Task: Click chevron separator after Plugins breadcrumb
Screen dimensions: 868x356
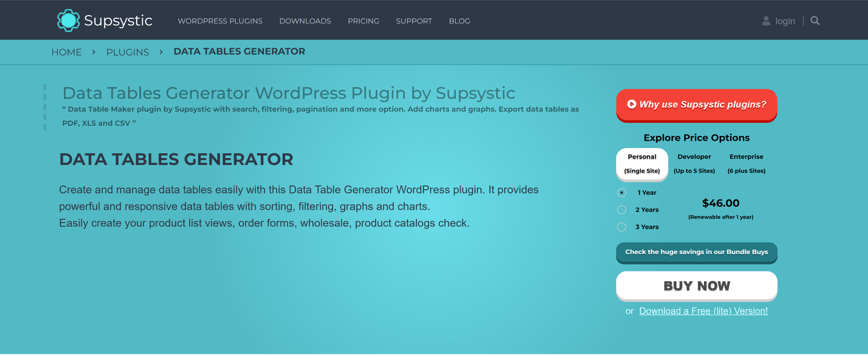Action: 161,52
